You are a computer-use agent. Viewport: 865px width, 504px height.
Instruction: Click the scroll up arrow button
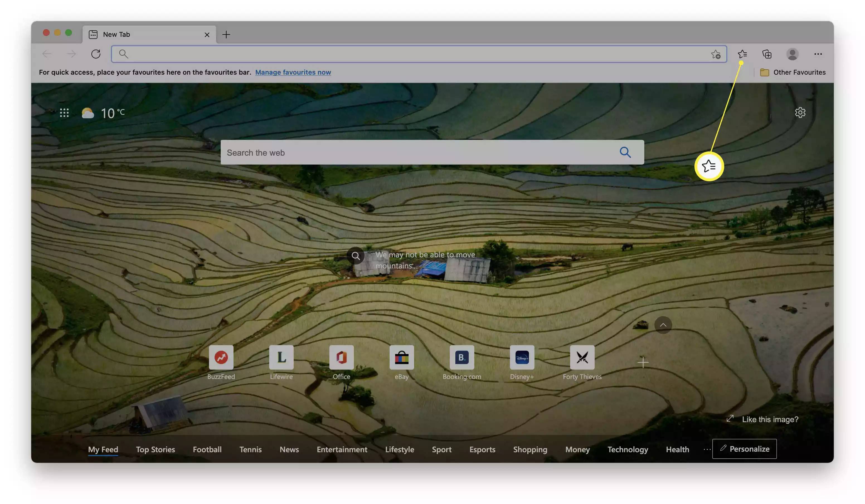(662, 325)
